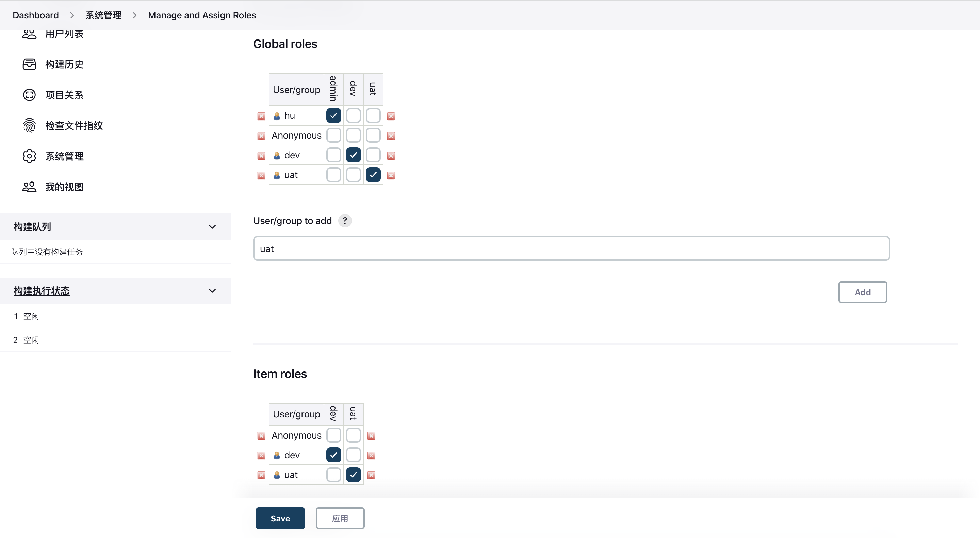Remove uat row, right red X, Item roles
The height and width of the screenshot is (538, 980).
click(372, 476)
